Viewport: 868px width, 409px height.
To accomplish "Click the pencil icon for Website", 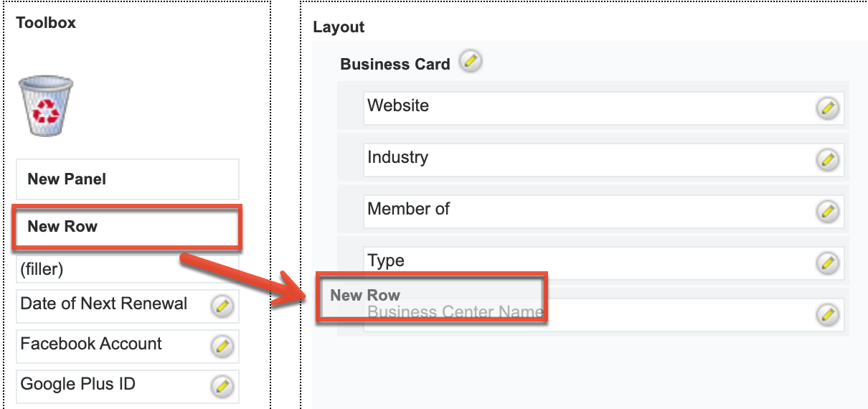I will [827, 108].
